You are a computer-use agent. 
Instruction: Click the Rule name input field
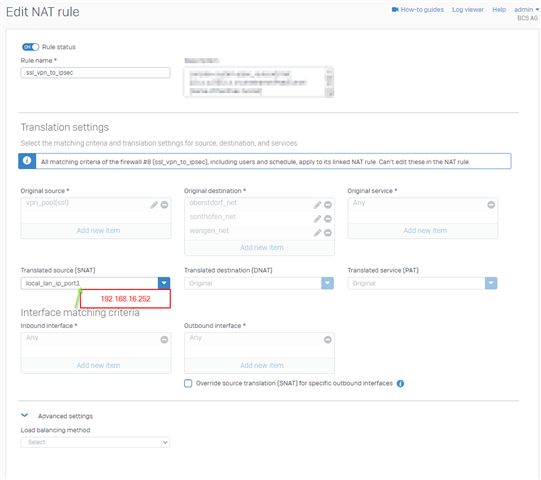[95, 72]
